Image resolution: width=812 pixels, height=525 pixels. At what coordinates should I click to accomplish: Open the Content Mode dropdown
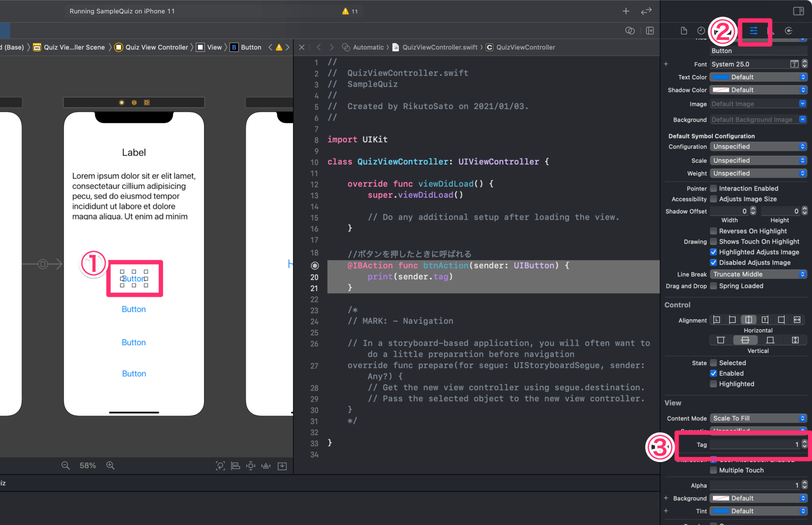[758, 418]
